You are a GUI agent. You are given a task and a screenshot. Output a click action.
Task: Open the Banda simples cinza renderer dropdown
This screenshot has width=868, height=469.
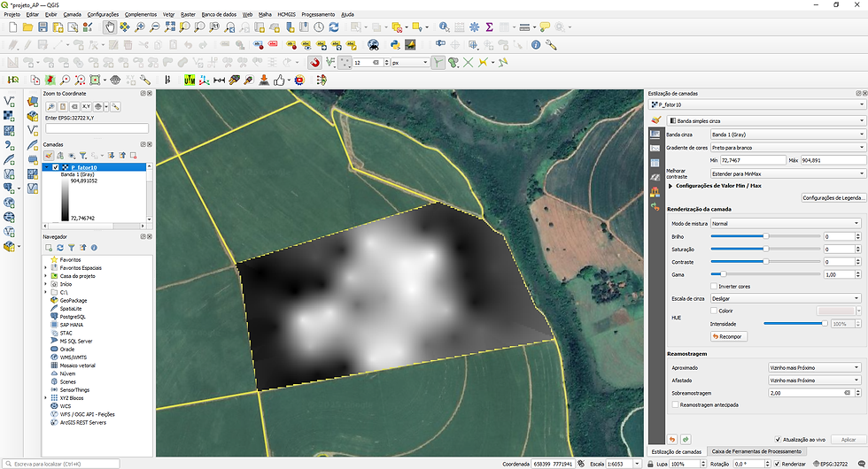(766, 120)
